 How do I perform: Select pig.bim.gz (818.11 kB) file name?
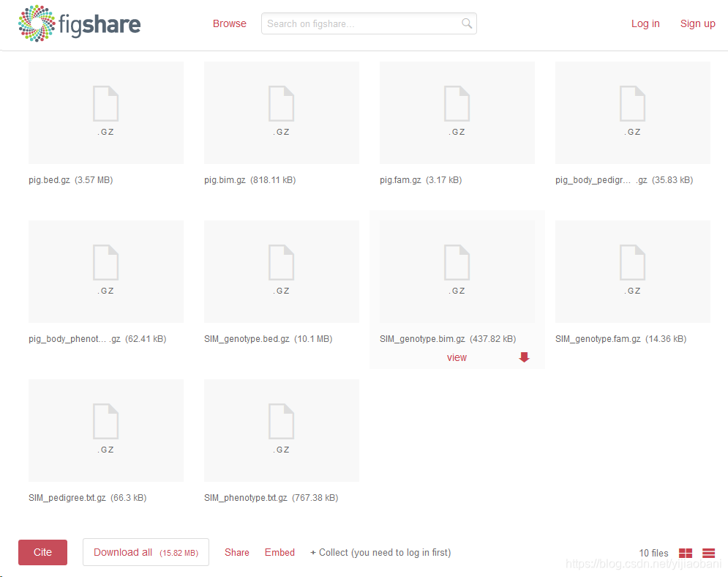coord(249,180)
